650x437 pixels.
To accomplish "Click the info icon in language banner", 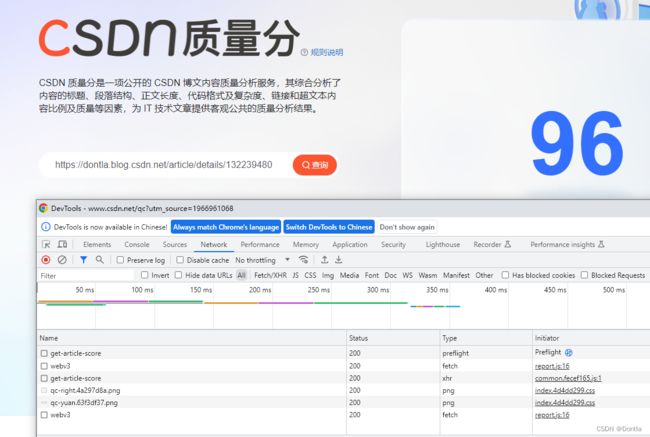I will pos(46,227).
